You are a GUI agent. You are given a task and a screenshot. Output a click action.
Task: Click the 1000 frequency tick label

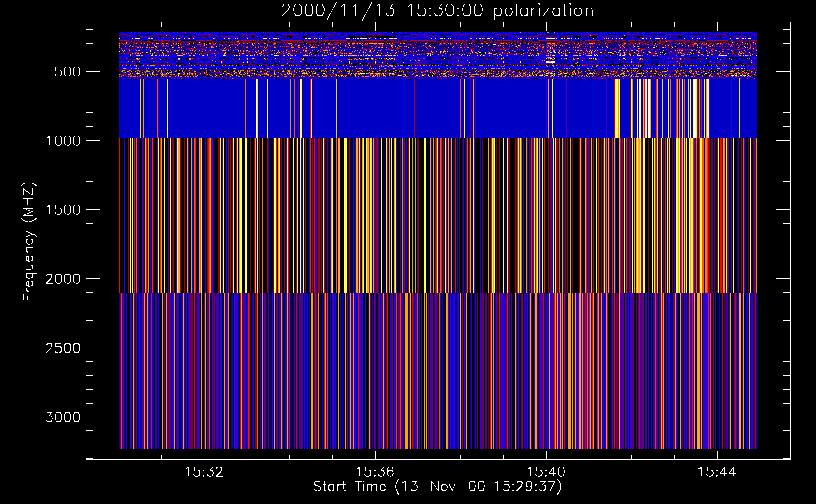[63, 141]
